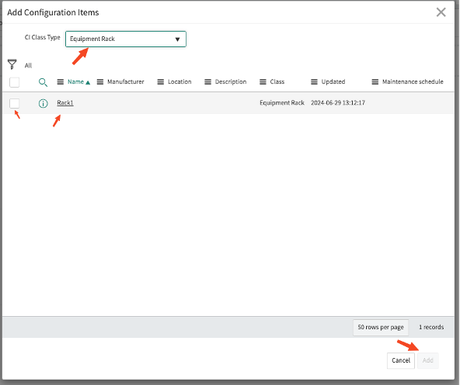Close the Add Configuration Items dialog

coord(441,12)
